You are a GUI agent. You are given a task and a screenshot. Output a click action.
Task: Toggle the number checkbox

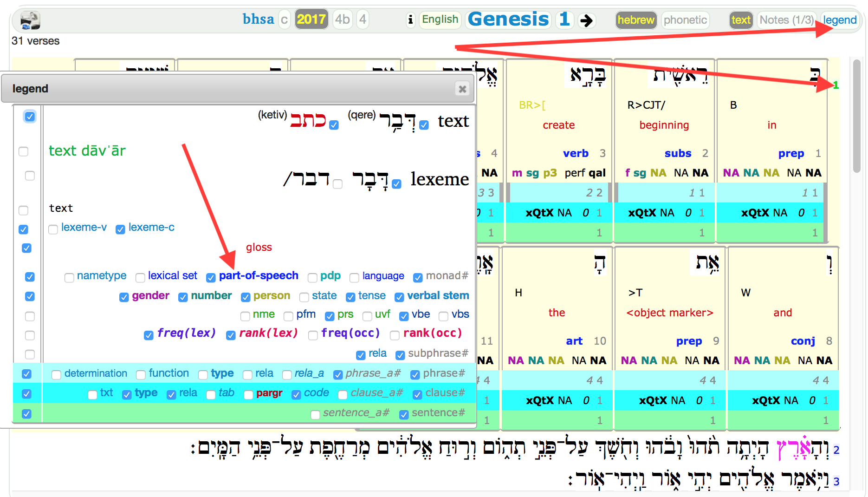click(183, 297)
